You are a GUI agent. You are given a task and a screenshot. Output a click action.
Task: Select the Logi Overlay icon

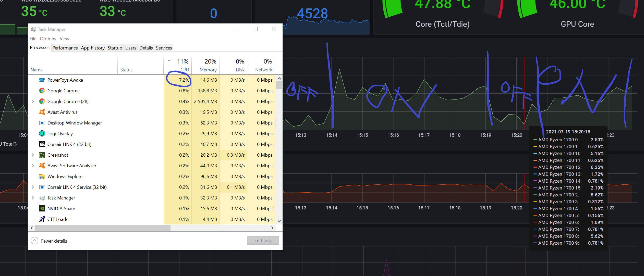(x=42, y=134)
